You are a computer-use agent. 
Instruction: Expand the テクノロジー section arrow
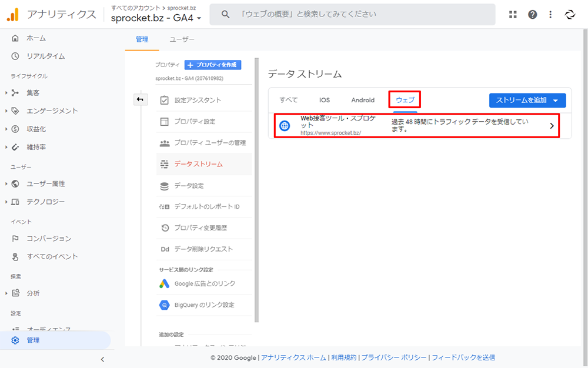(6, 202)
